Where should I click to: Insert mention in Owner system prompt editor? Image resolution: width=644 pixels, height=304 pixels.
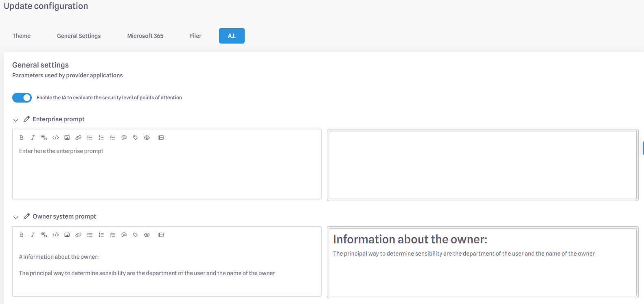point(124,235)
